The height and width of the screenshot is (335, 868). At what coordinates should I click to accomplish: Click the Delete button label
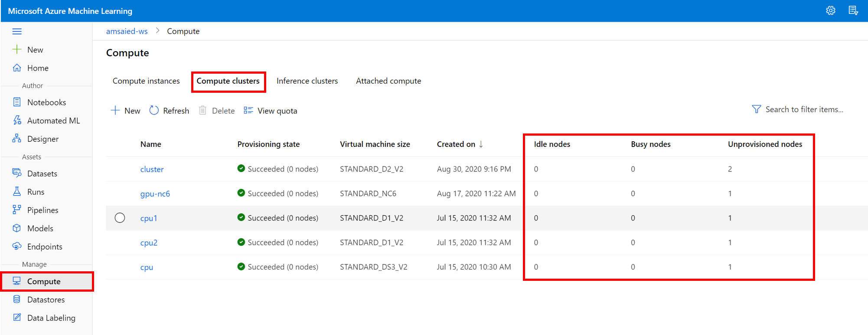tap(223, 111)
